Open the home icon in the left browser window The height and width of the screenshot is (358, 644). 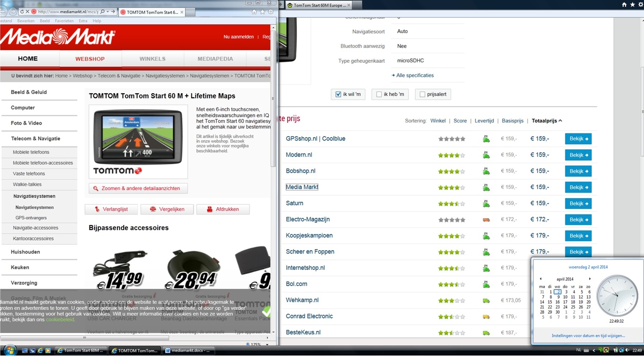254,12
